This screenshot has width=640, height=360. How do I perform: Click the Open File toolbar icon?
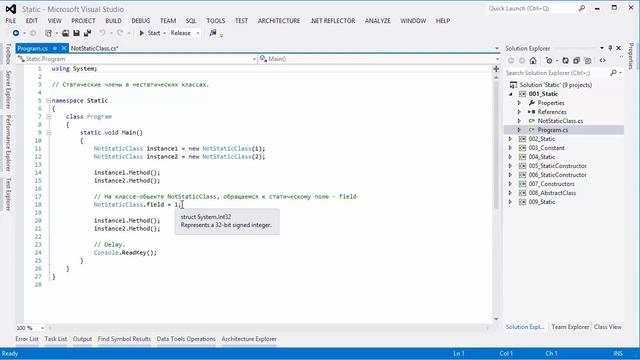pos(65,33)
